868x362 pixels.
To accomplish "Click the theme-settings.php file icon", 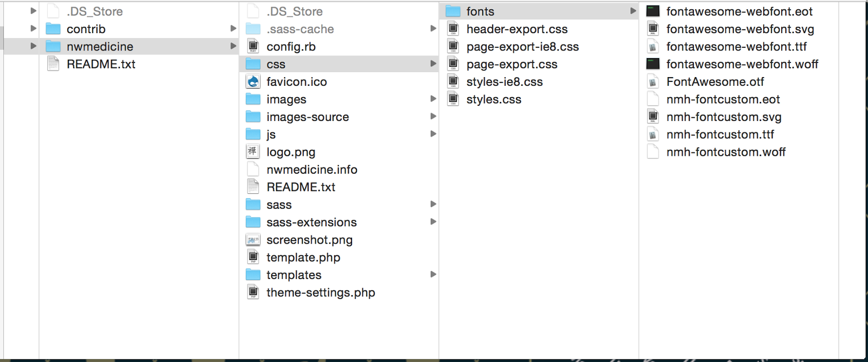I will click(253, 293).
